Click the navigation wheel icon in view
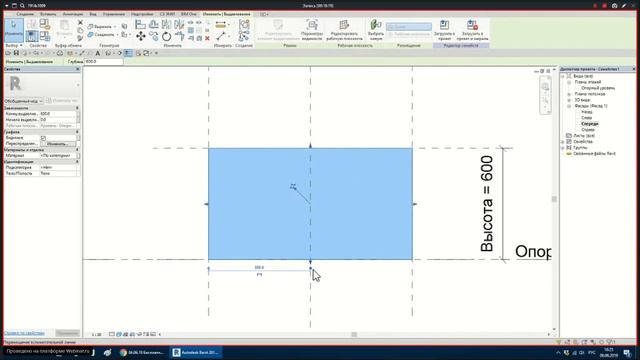 click(x=545, y=87)
